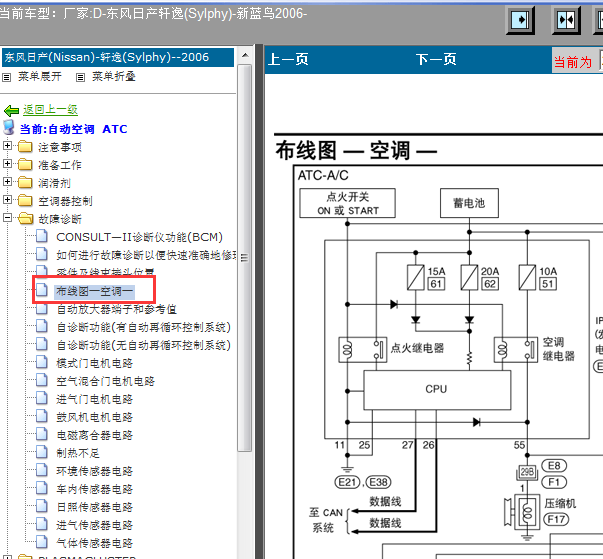Click the folder icon for 润滑剂
Screen dimensions: 603x559
click(x=25, y=182)
